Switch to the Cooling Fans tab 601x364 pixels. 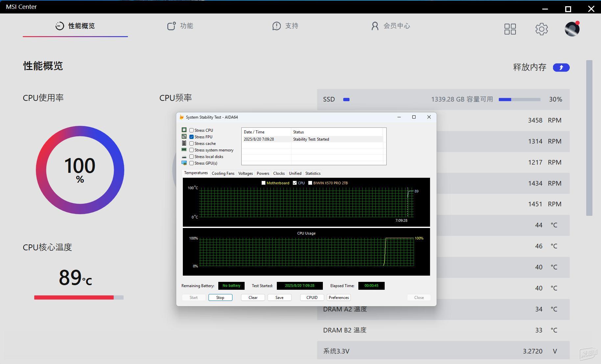pyautogui.click(x=223, y=173)
